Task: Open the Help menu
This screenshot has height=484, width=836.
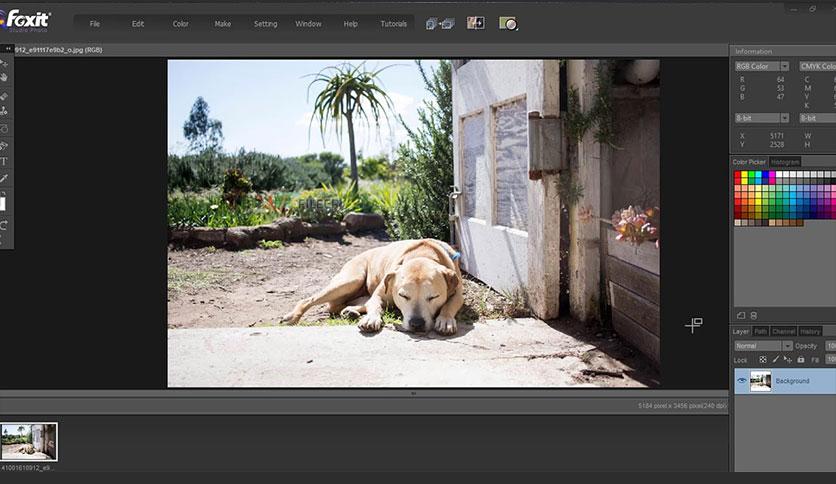Action: [351, 24]
